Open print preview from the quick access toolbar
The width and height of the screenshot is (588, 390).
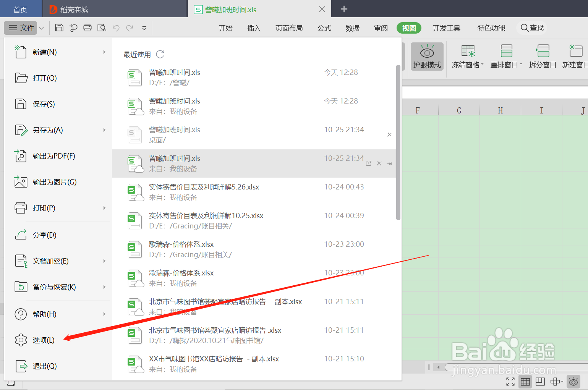pyautogui.click(x=102, y=28)
